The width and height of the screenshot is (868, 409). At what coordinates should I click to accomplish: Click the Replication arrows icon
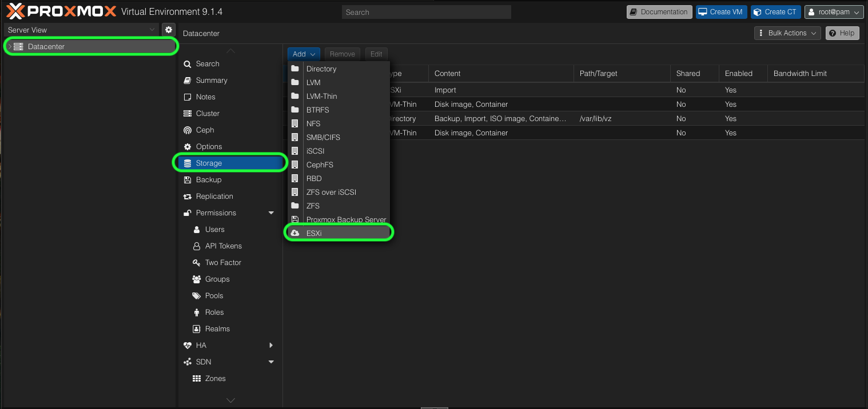[188, 197]
